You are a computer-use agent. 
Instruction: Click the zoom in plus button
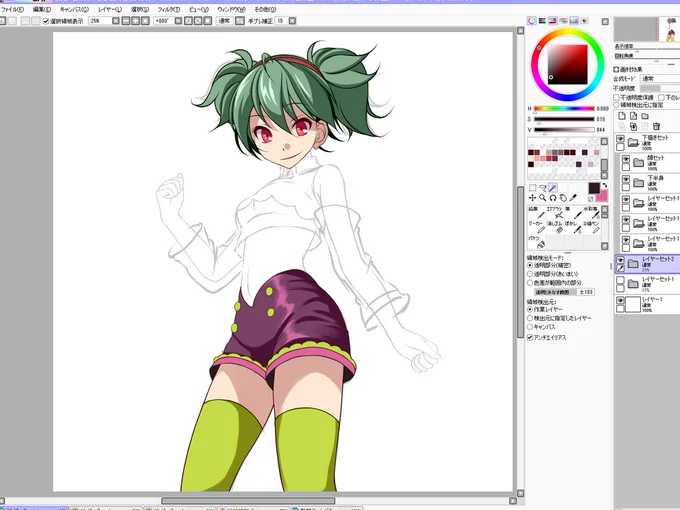[135, 21]
